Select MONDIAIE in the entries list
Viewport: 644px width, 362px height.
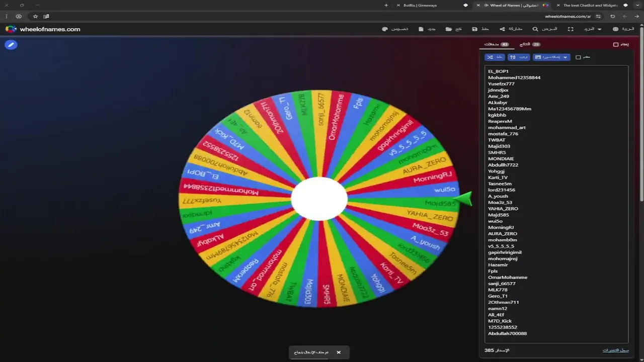501,158
